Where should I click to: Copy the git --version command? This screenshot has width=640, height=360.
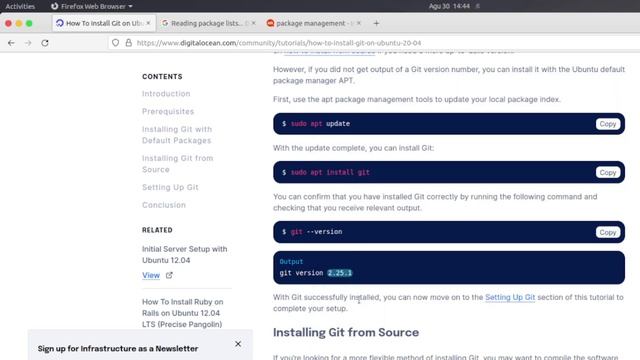coord(607,232)
